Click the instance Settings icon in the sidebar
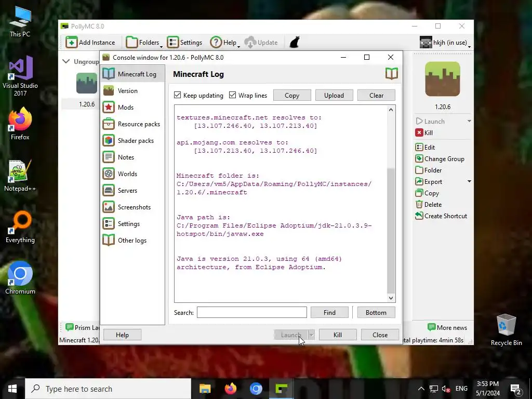 coord(109,223)
